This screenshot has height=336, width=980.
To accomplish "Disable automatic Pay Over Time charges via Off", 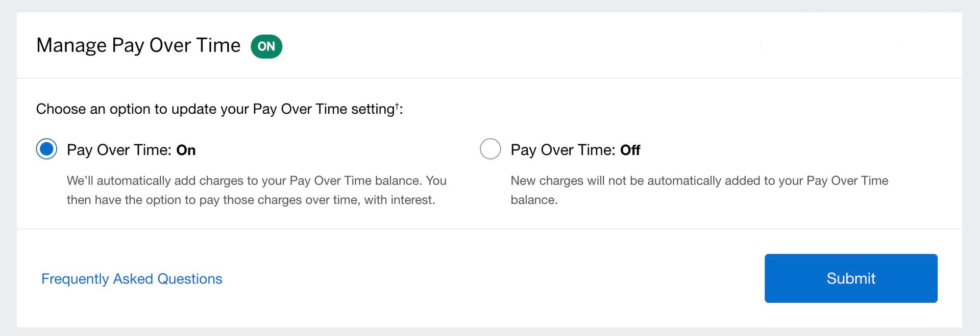I will pyautogui.click(x=490, y=149).
